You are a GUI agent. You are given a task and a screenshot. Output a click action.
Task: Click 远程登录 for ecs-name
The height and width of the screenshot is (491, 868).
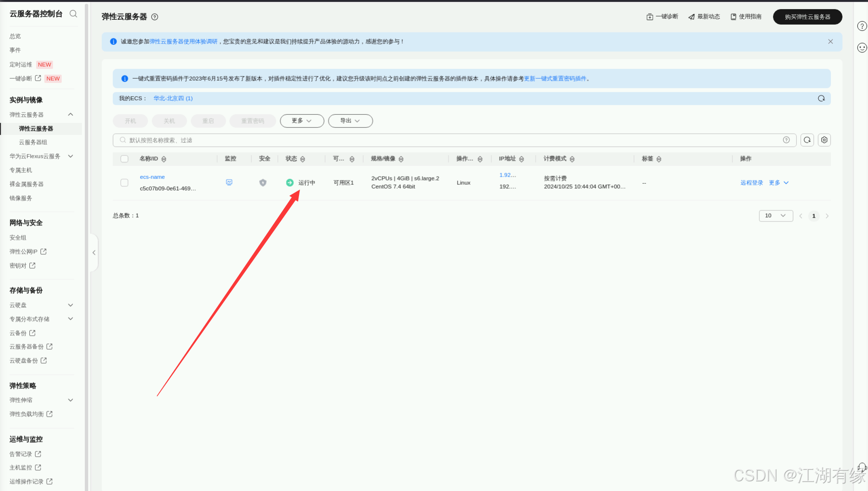pyautogui.click(x=752, y=183)
